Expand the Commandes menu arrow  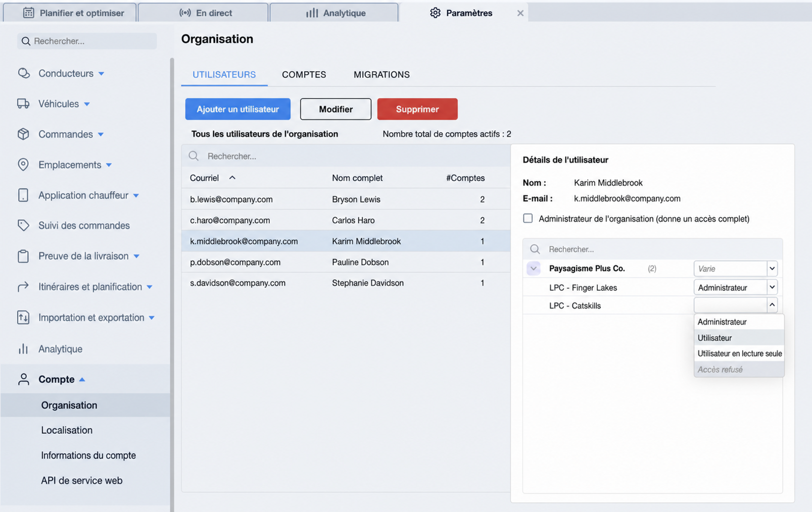click(101, 134)
